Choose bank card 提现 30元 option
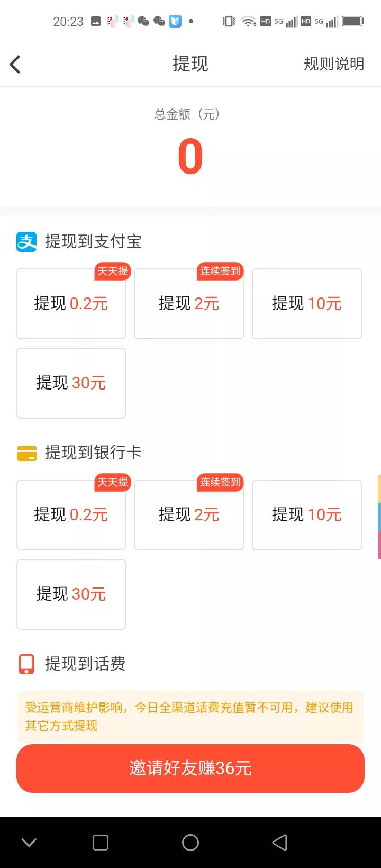This screenshot has width=381, height=868. click(71, 594)
